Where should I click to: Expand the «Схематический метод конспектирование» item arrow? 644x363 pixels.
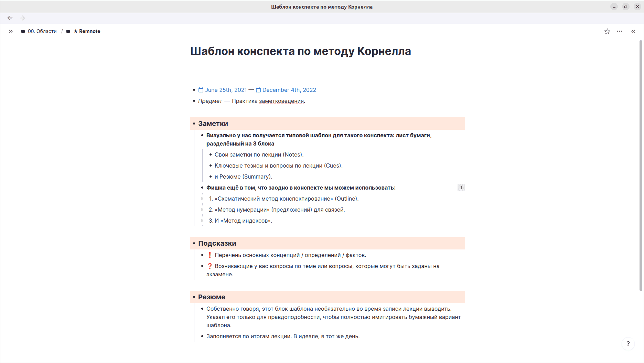click(202, 199)
